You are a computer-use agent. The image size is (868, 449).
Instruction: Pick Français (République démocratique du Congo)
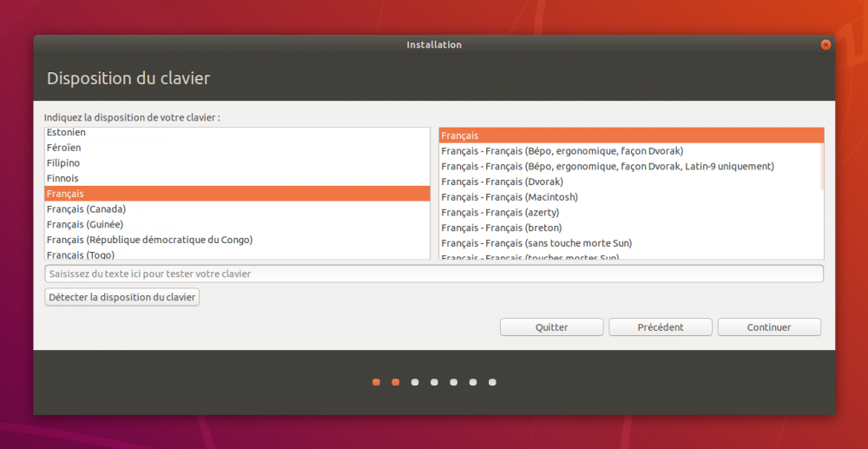pyautogui.click(x=237, y=240)
